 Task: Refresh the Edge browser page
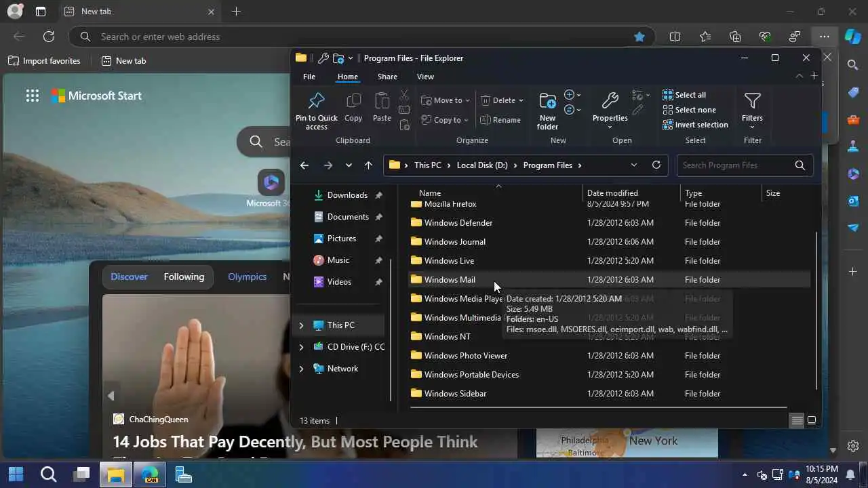point(49,37)
